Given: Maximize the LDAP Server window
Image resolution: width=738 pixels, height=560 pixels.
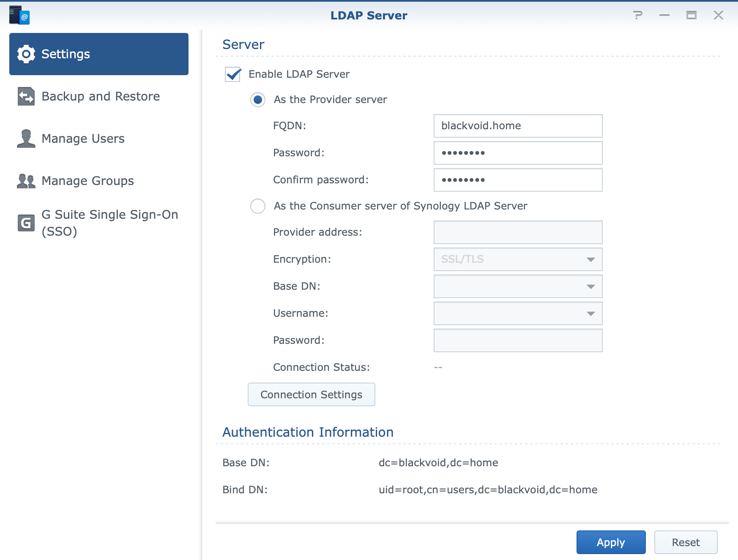Looking at the screenshot, I should (x=692, y=16).
